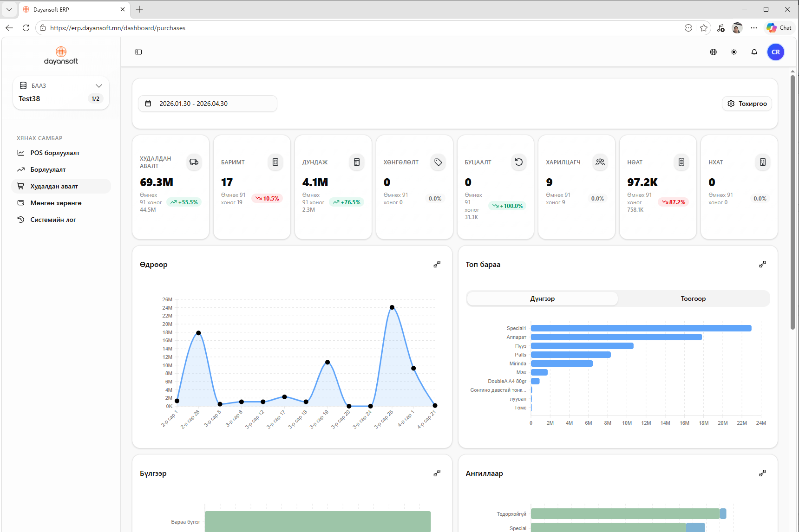Click the building icon on НХАТ card
The width and height of the screenshot is (799, 532).
[763, 162]
